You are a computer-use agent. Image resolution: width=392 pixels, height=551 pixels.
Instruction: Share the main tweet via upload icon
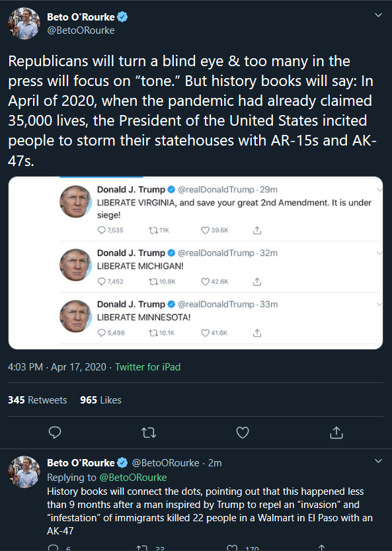(336, 433)
